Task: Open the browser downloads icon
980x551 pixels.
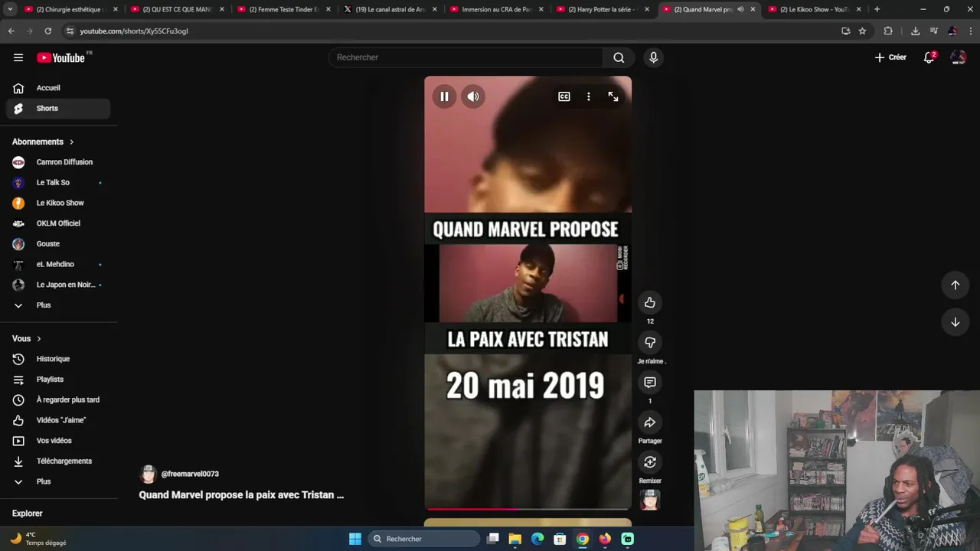Action: pyautogui.click(x=915, y=31)
